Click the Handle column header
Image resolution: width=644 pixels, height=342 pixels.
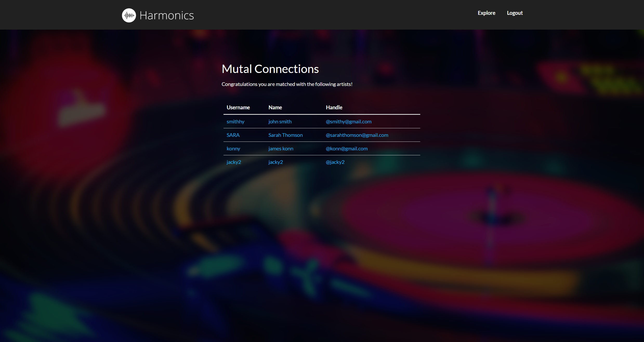coord(334,108)
